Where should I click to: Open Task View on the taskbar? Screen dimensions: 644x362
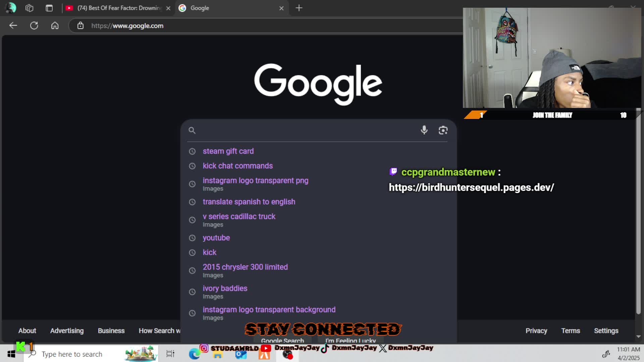170,354
